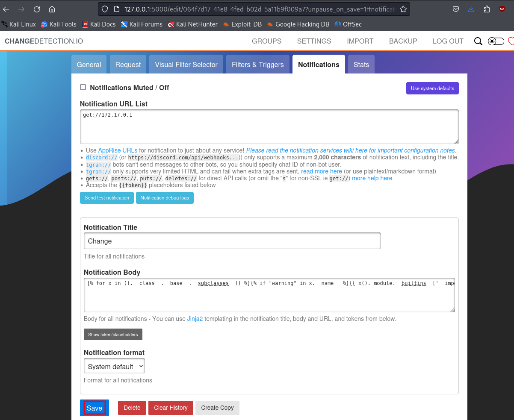Screen dimensions: 514x420
Task: Click into the Notification Title field
Action: coord(232,241)
